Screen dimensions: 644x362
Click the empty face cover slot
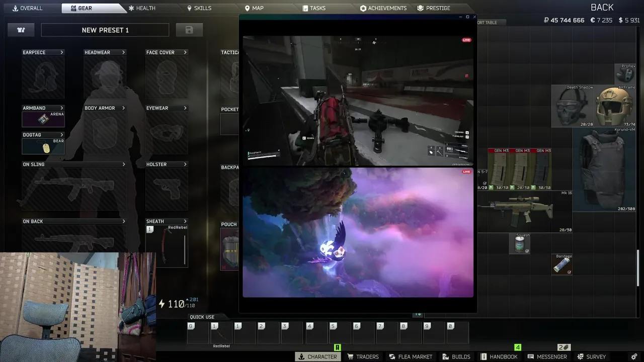[x=167, y=77]
